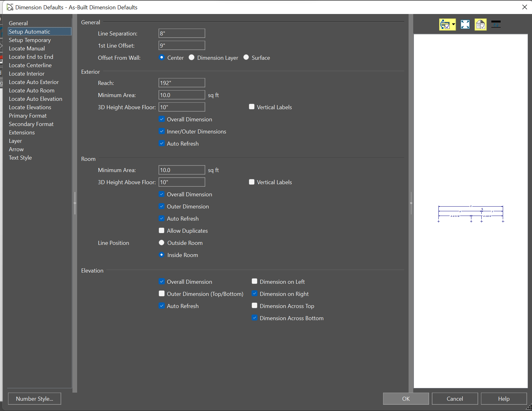Viewport: 532px width, 411px height.
Task: Click the Chief Architect icon in the title bar
Action: click(x=10, y=7)
